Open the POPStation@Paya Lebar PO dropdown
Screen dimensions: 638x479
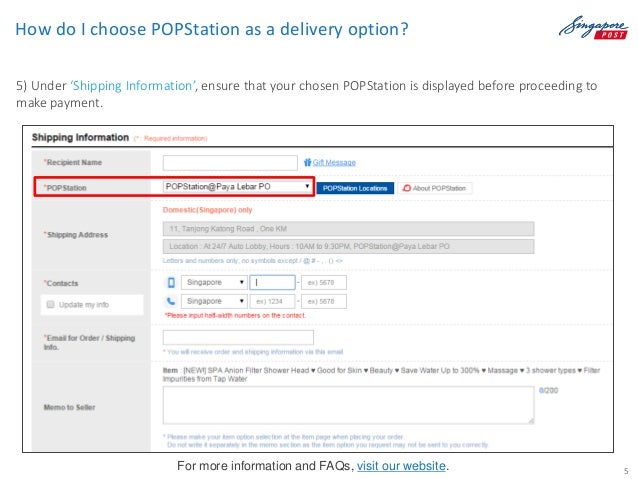(238, 186)
